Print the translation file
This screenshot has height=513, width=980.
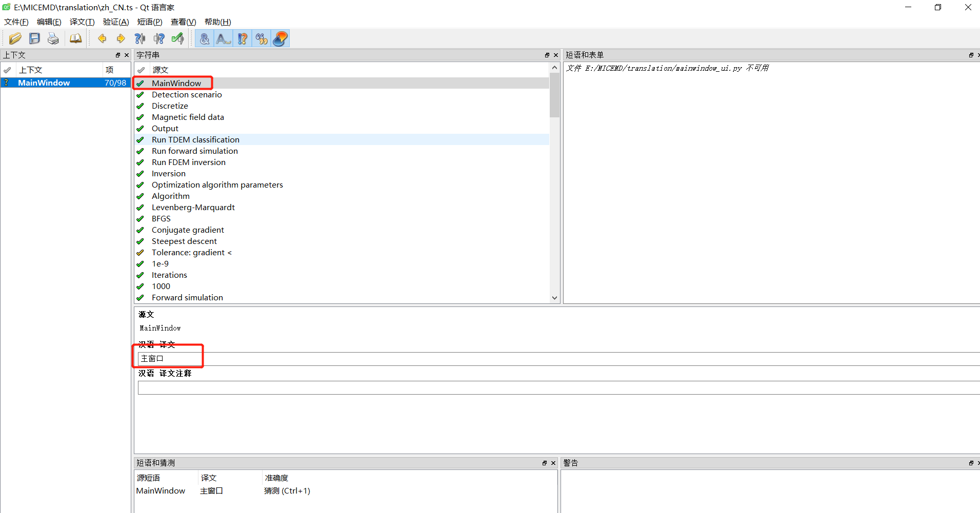pos(53,38)
